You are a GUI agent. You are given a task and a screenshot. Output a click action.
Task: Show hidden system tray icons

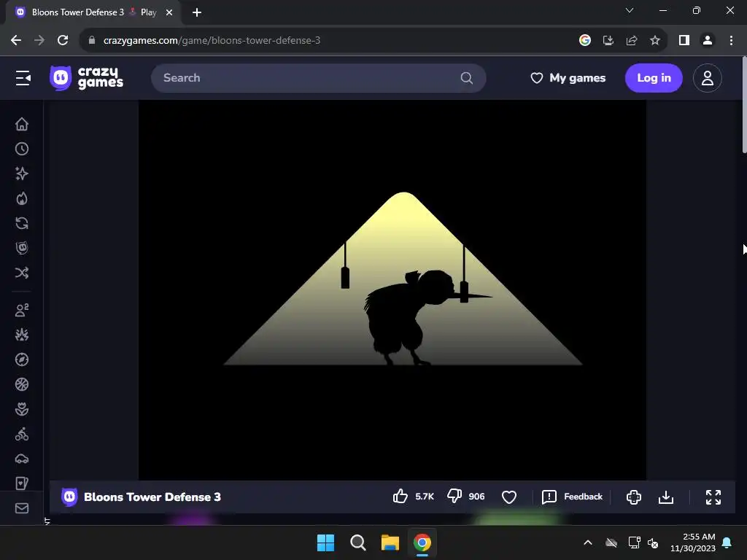[x=588, y=542]
